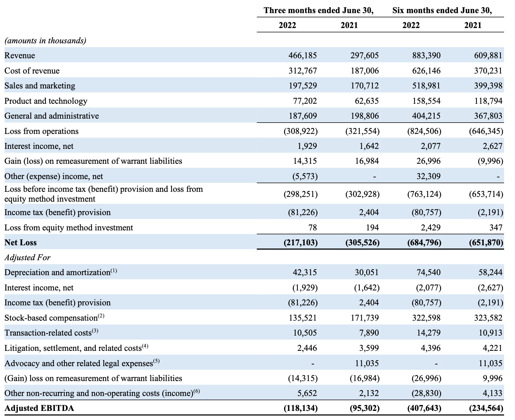Click the bold "Net Loss" label

[x=20, y=242]
